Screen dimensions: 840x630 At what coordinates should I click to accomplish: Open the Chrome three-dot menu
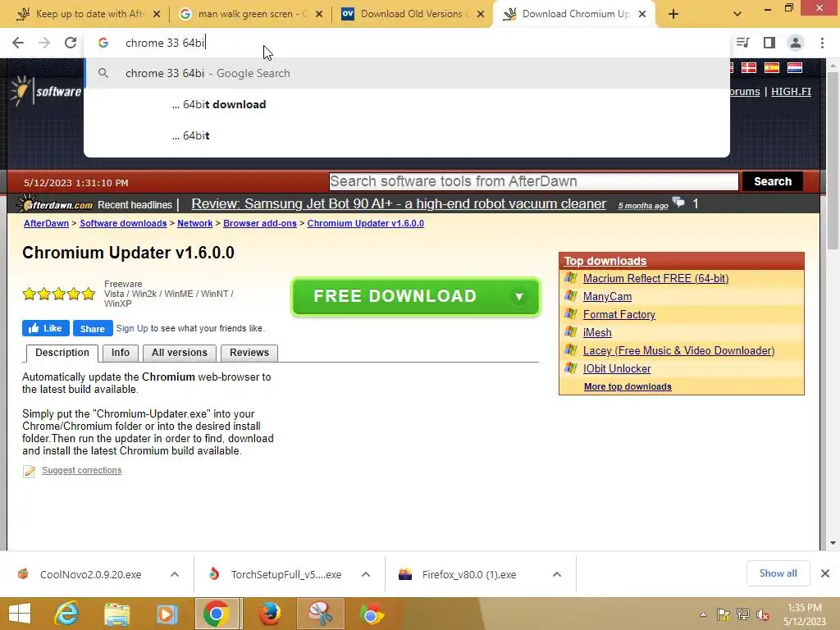(822, 43)
